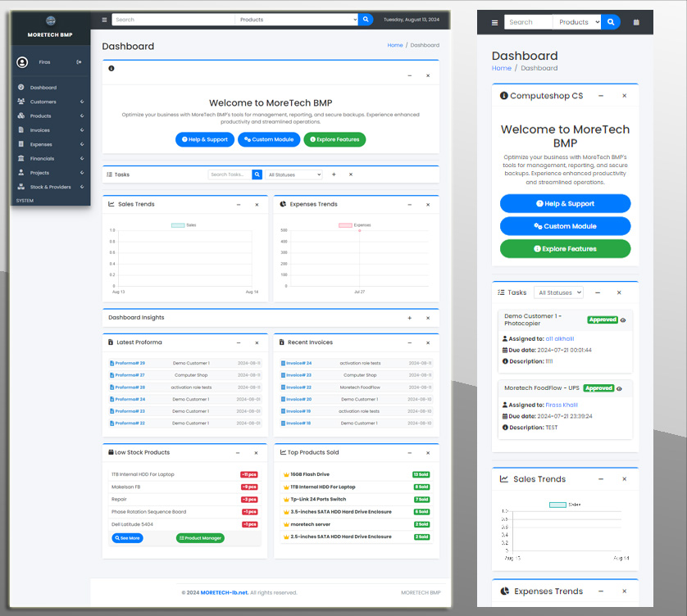Click the Stock & Providers icon
The width and height of the screenshot is (687, 616).
[x=20, y=186]
